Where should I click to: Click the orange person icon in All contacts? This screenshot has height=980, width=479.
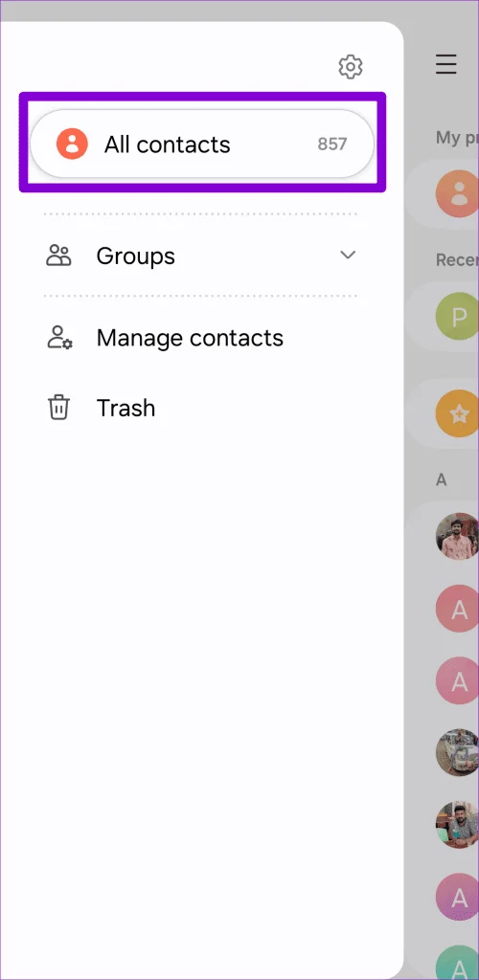[x=72, y=145]
